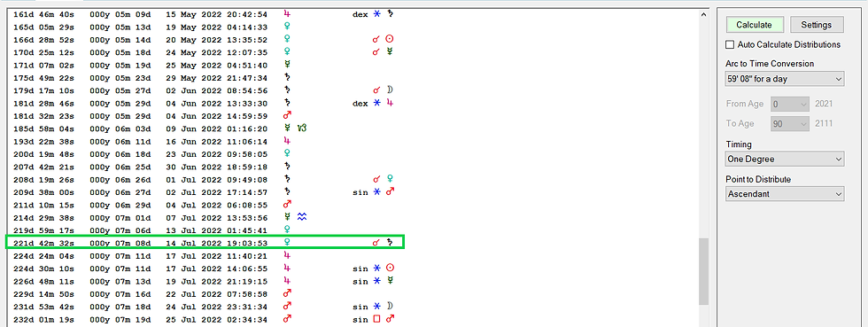Image resolution: width=868 pixels, height=327 pixels.
Task: Click Venus glyph in 19 May 2022 row
Action: click(287, 27)
